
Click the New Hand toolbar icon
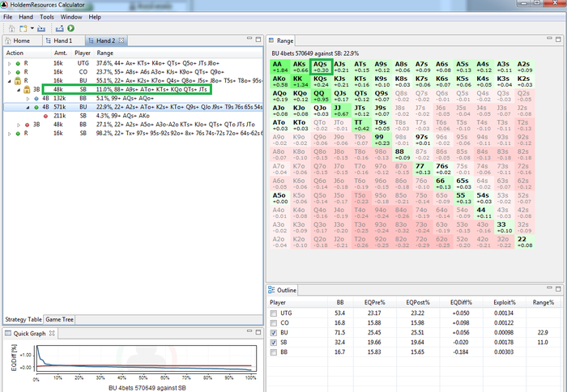(23, 28)
